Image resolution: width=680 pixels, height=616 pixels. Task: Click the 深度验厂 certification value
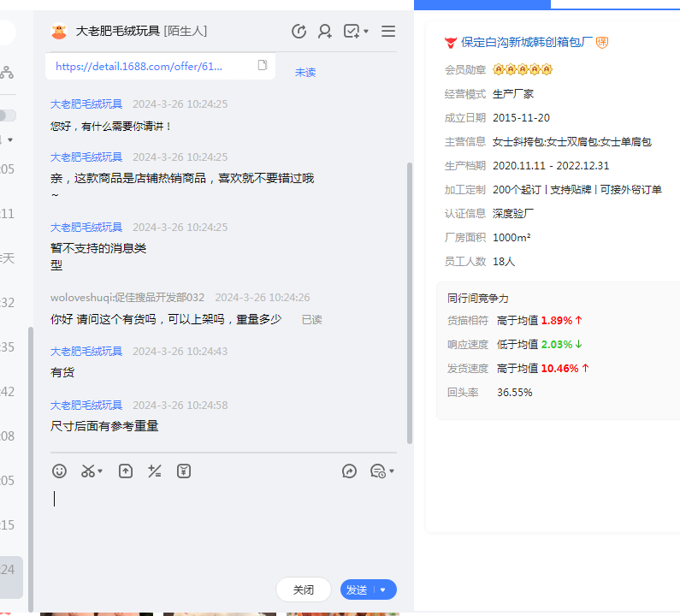513,213
